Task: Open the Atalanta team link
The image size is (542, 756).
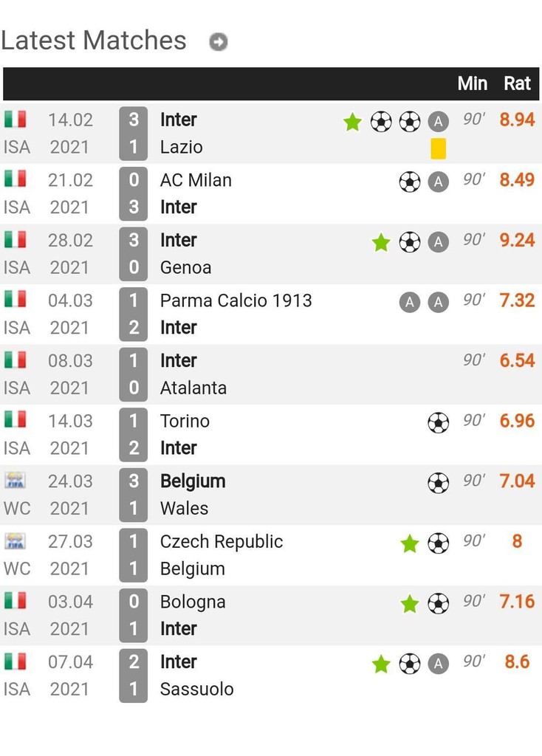Action: [x=193, y=388]
